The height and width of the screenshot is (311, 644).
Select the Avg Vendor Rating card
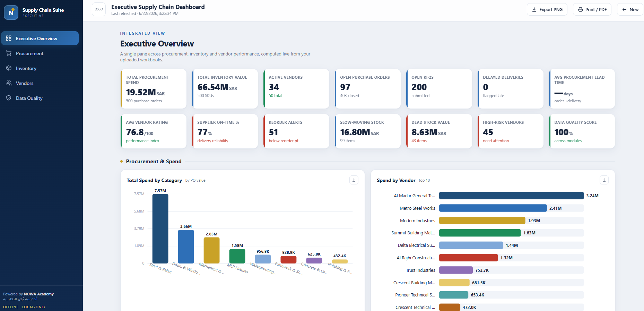[154, 131]
